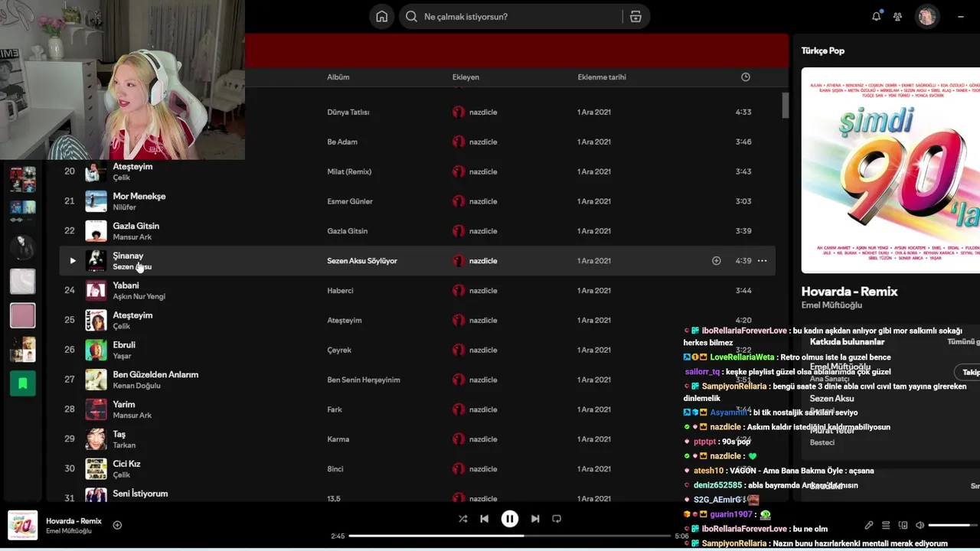Select the track Cici Kız
980x551 pixels.
(126, 464)
